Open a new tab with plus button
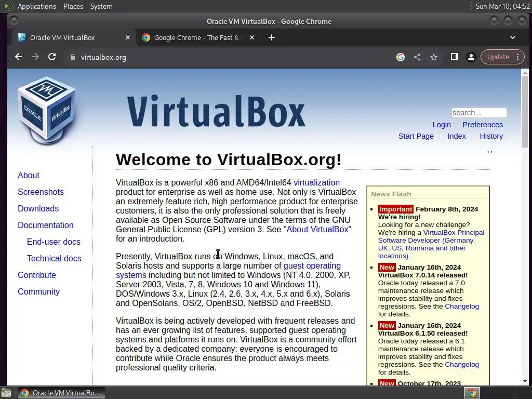Screen dimensions: 532x399 coord(271,37)
